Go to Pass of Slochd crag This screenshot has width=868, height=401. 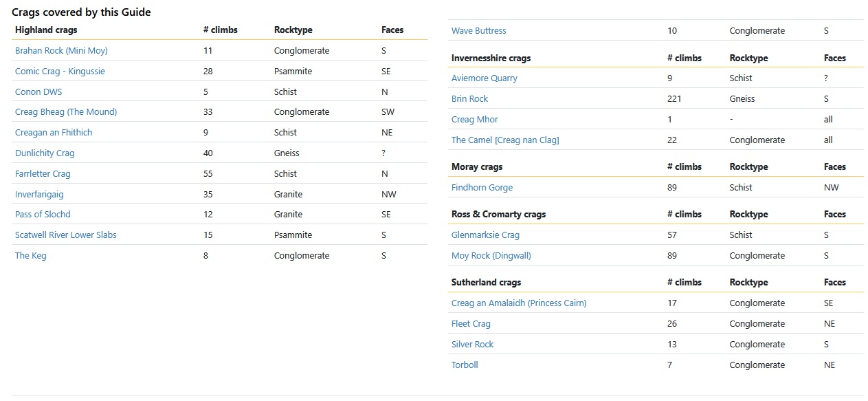tap(43, 215)
